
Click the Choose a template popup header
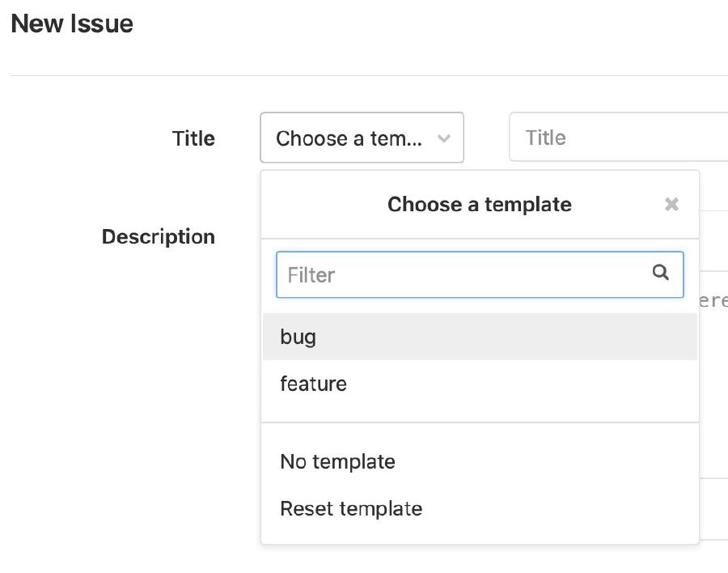[480, 204]
